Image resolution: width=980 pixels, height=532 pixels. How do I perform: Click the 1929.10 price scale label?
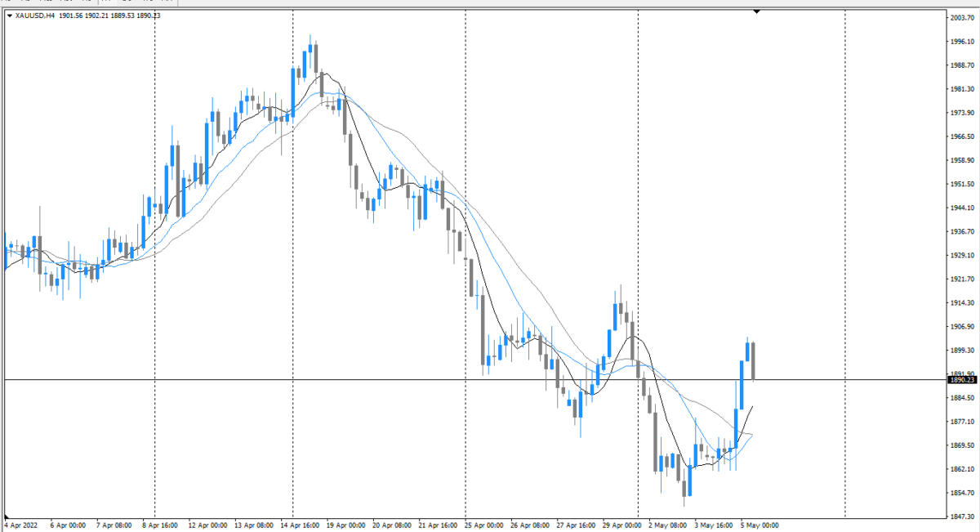(x=961, y=256)
